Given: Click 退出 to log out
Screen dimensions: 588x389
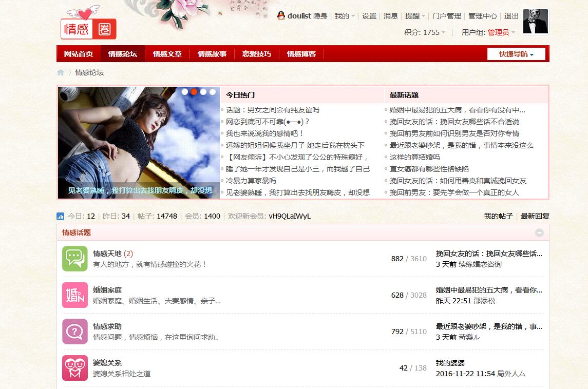Looking at the screenshot, I should (x=511, y=16).
